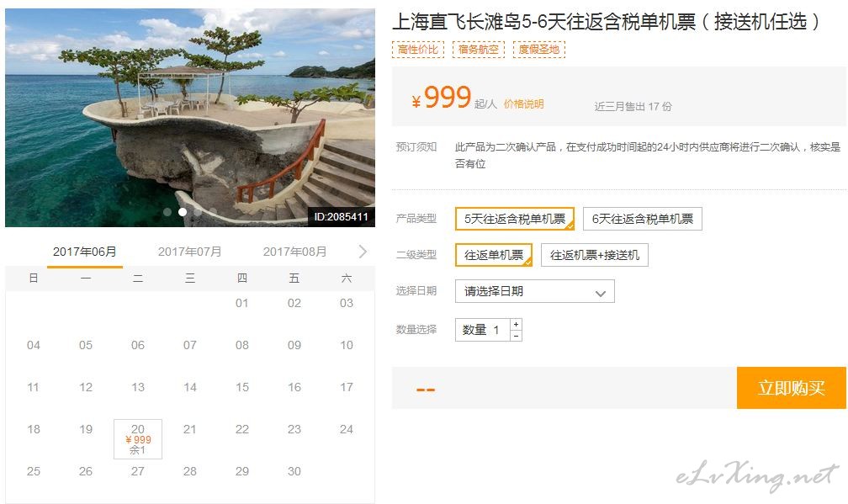
Task: Select 往返单机票 secondary type
Action: coord(494,255)
